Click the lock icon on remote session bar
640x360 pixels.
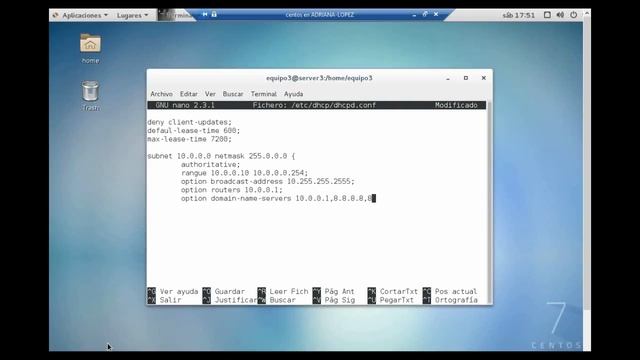coord(214,14)
